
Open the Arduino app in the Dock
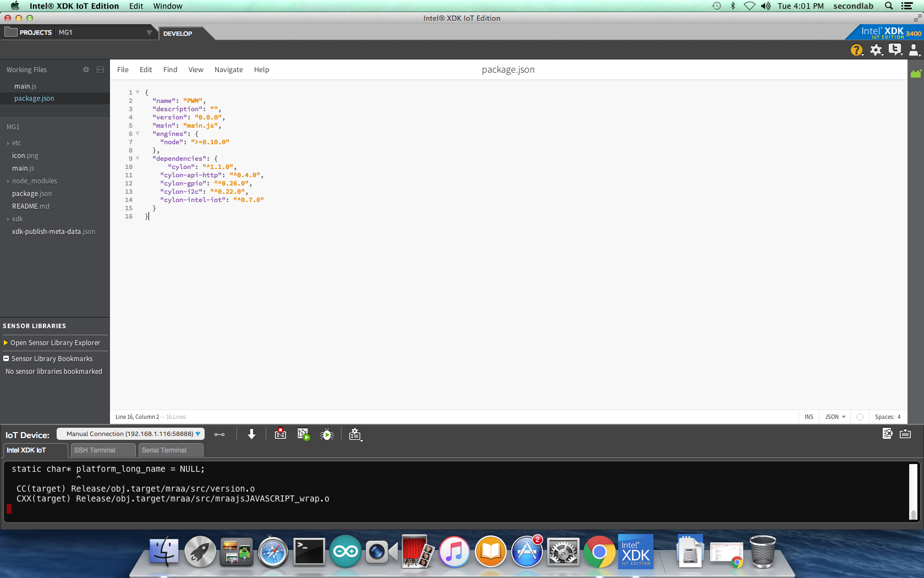[x=345, y=552]
